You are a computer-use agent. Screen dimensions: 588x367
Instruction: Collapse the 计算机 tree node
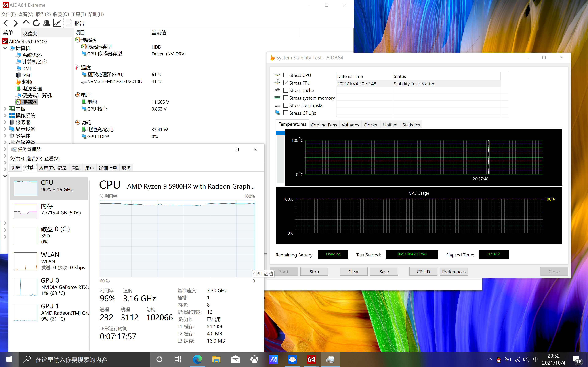click(5, 48)
